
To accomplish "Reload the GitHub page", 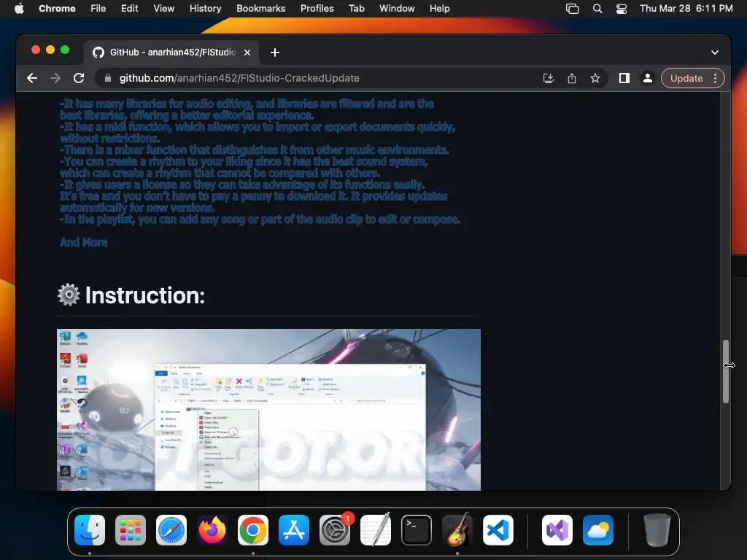I will click(x=79, y=78).
